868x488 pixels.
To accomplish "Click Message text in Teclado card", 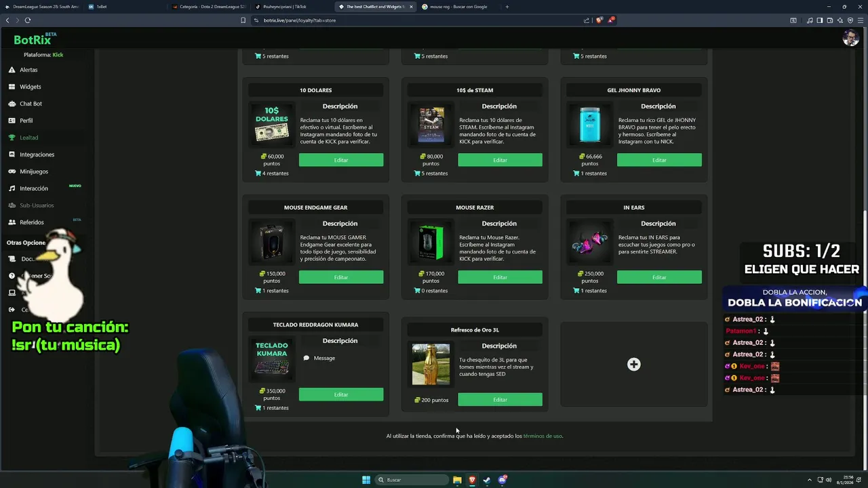I will tap(324, 358).
